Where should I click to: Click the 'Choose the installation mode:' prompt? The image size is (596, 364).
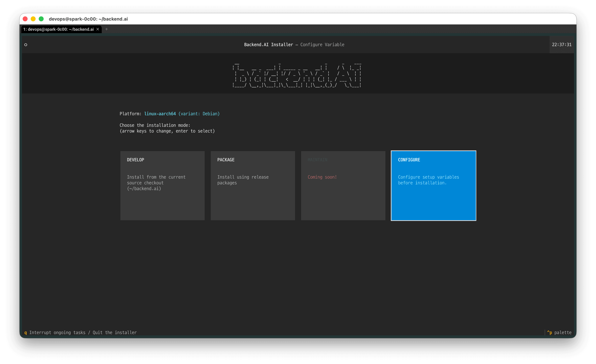155,125
